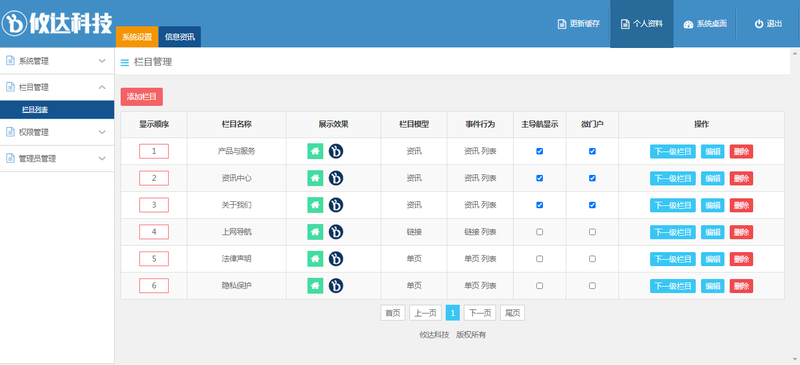This screenshot has height=365, width=800.
Task: Switch to the 系统设置 tab
Action: (x=137, y=37)
